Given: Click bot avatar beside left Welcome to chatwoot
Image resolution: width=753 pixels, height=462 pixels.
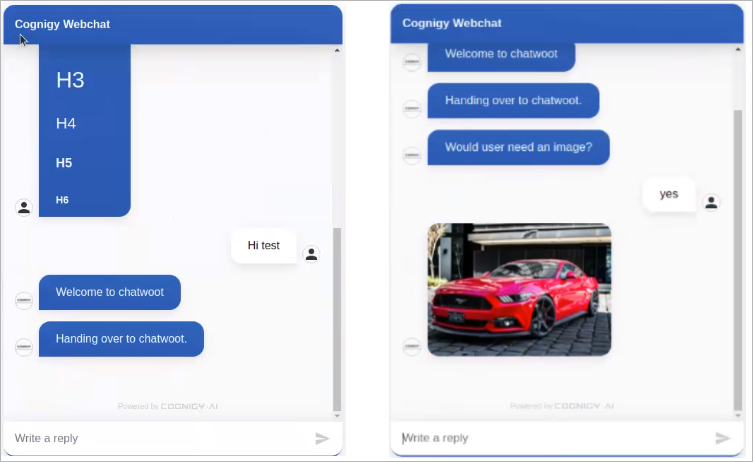Looking at the screenshot, I should (24, 300).
